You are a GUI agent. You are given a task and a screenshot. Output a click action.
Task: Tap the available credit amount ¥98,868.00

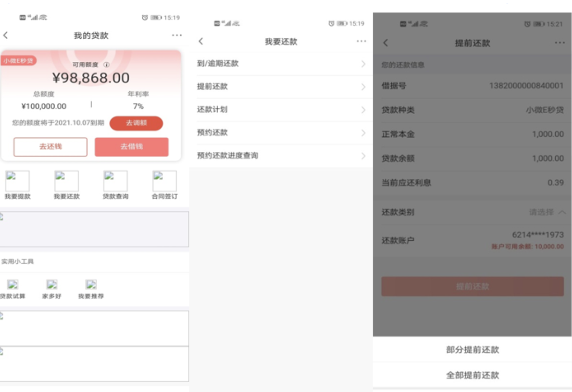click(91, 78)
